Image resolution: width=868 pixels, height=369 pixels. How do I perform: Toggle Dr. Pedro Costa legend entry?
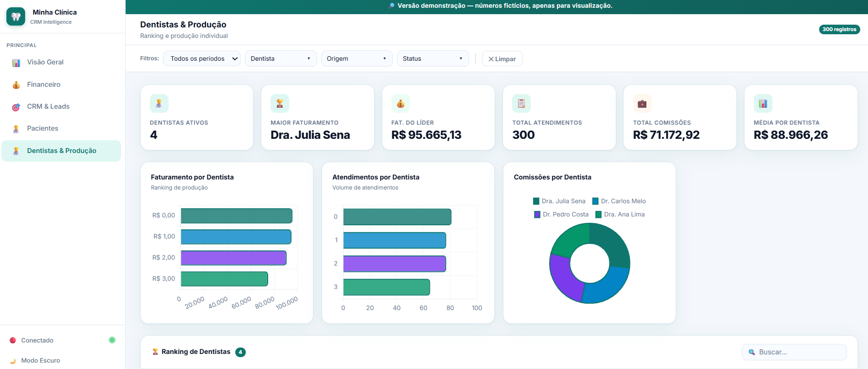[x=561, y=214]
